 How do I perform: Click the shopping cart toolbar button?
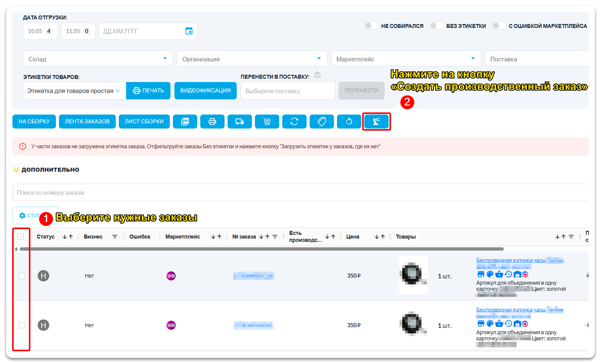267,122
